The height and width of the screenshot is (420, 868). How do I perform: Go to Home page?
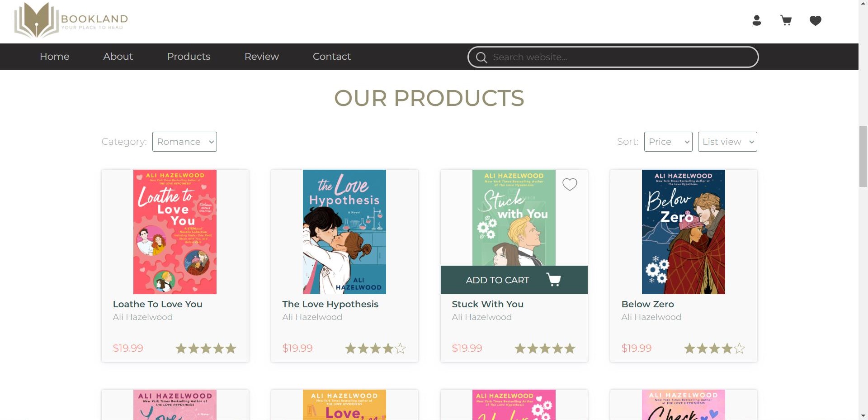click(55, 57)
